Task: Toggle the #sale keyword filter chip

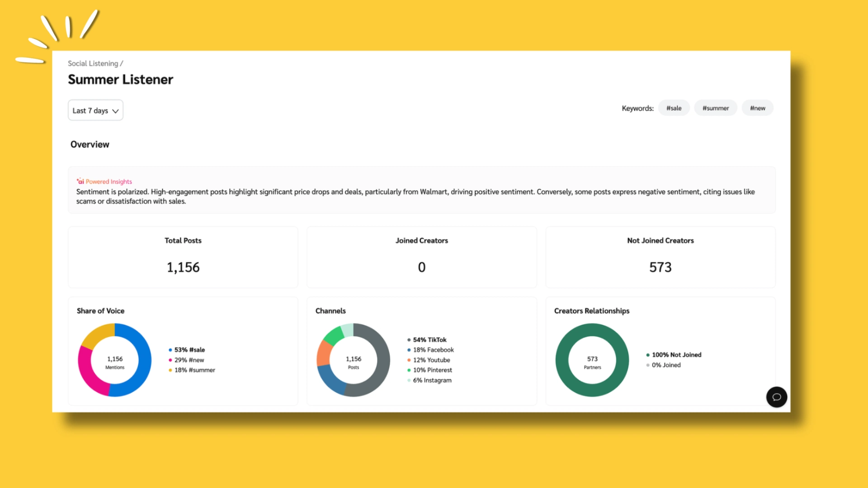Action: [674, 108]
